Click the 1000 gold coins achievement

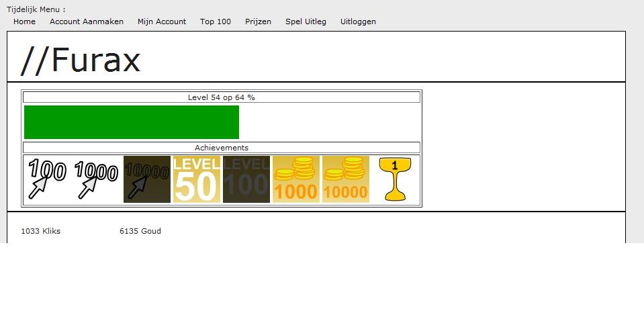(x=296, y=179)
